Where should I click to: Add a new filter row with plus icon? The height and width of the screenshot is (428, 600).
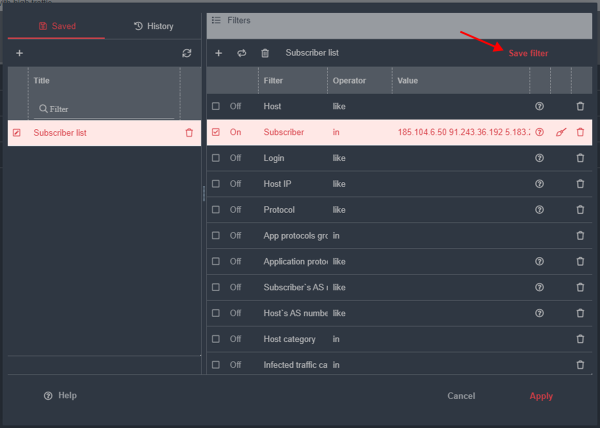pos(219,53)
